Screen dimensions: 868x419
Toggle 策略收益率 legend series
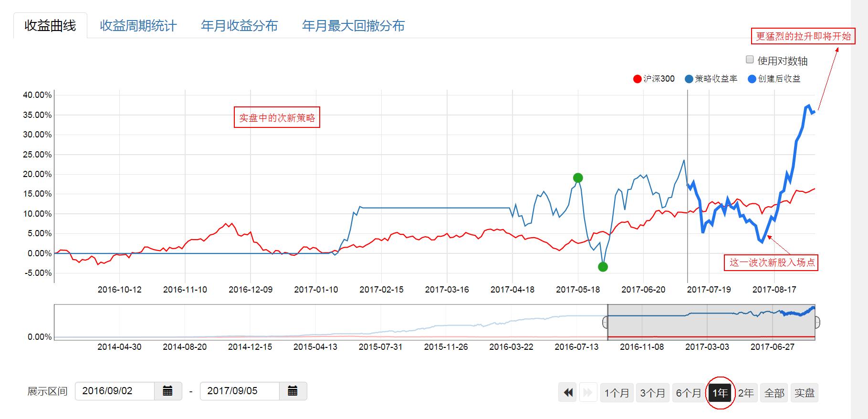point(711,79)
